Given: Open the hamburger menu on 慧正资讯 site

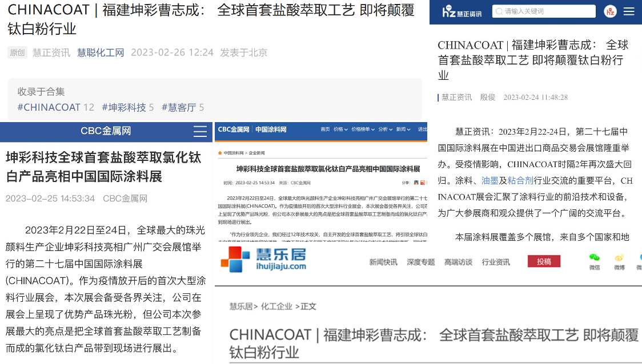Looking at the screenshot, I should point(629,11).
